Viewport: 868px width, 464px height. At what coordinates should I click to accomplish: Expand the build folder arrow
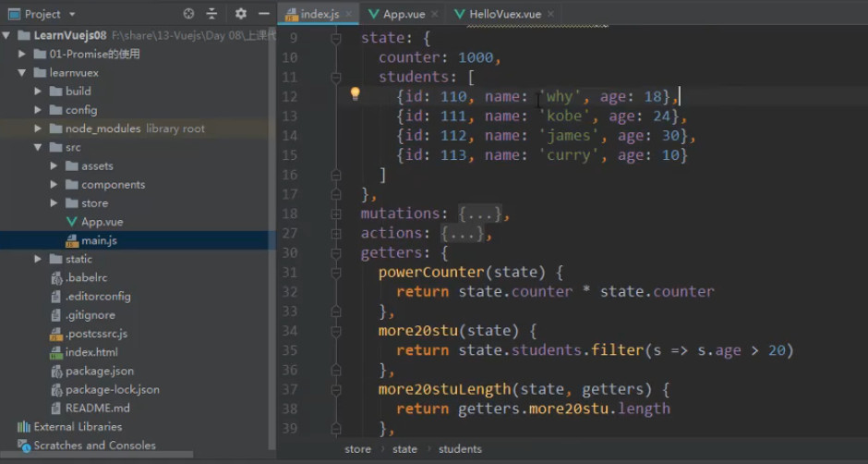click(38, 91)
